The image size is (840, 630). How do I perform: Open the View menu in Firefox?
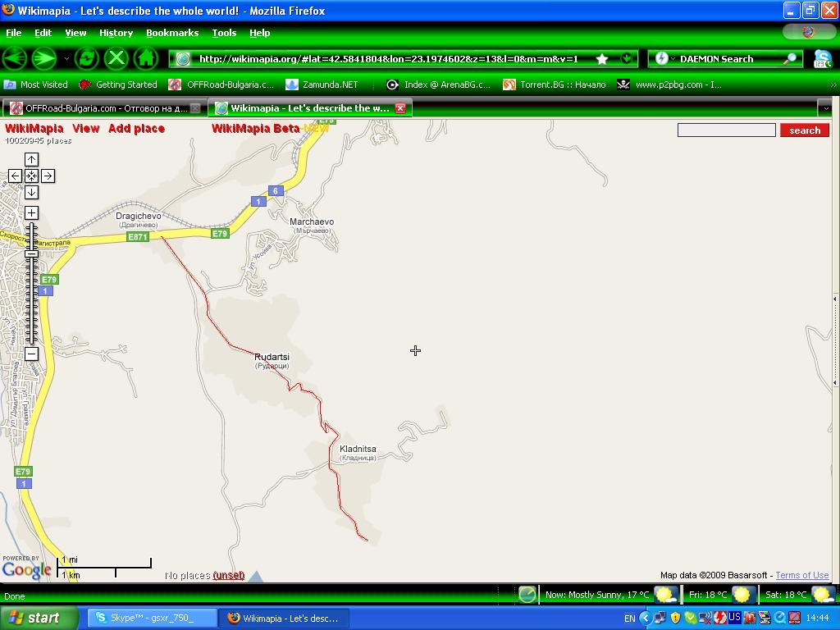coord(75,33)
